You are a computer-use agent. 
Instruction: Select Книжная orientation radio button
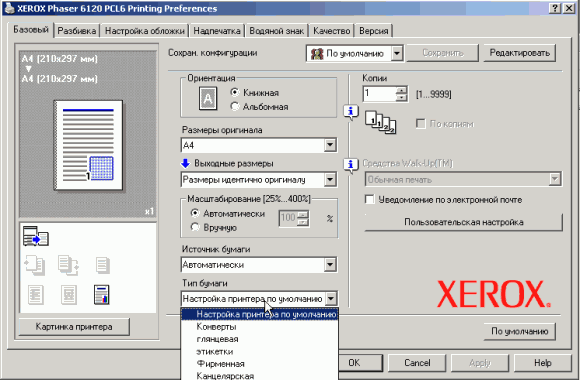coord(235,92)
